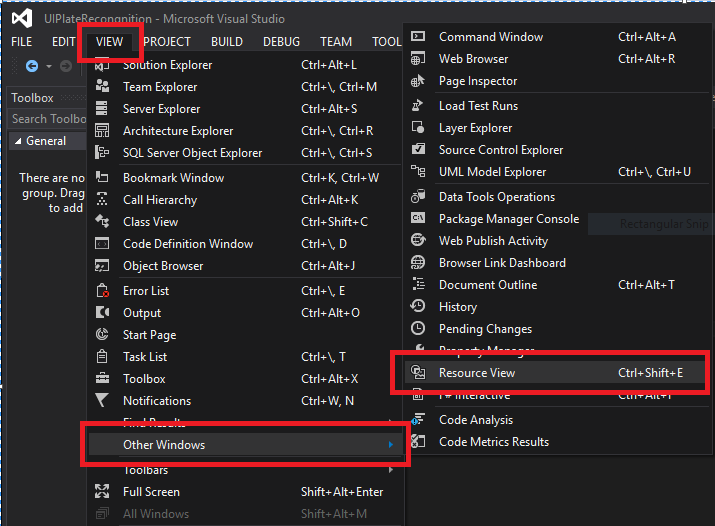Screen dimensions: 715x526
Task: Click the Call Hierarchy icon
Action: click(x=102, y=199)
